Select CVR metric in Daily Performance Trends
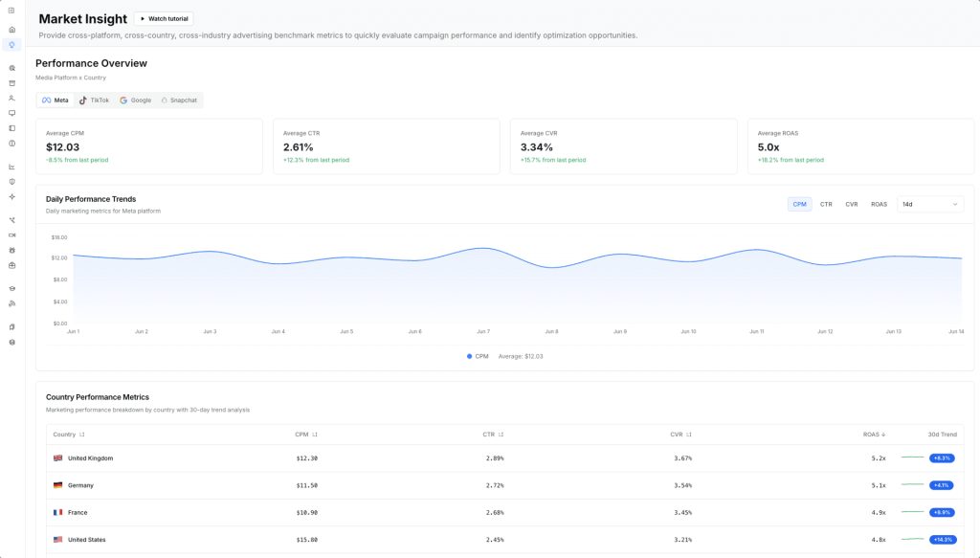The height and width of the screenshot is (558, 980). point(851,204)
